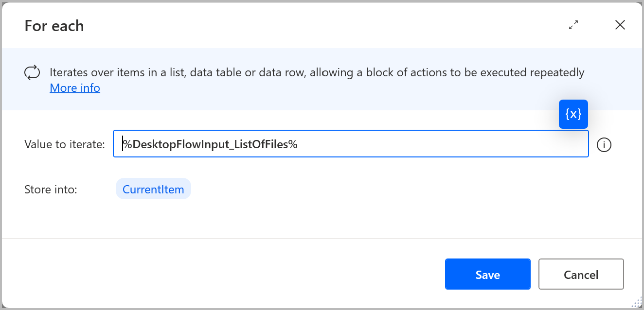This screenshot has height=310, width=644.
Task: Focus the Value to iterate input field
Action: (351, 144)
